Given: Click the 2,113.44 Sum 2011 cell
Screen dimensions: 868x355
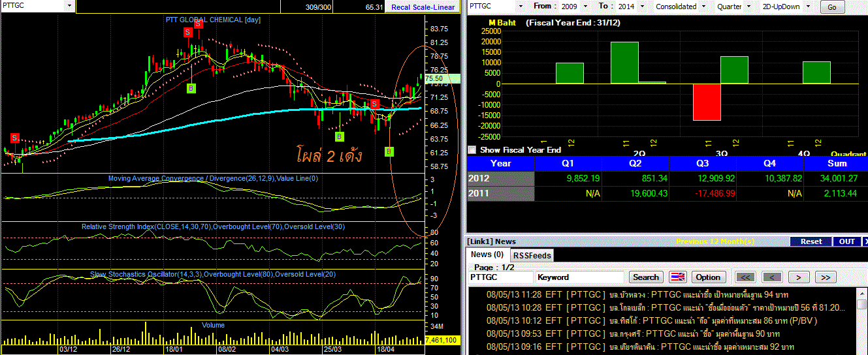Looking at the screenshot, I should tap(837, 193).
